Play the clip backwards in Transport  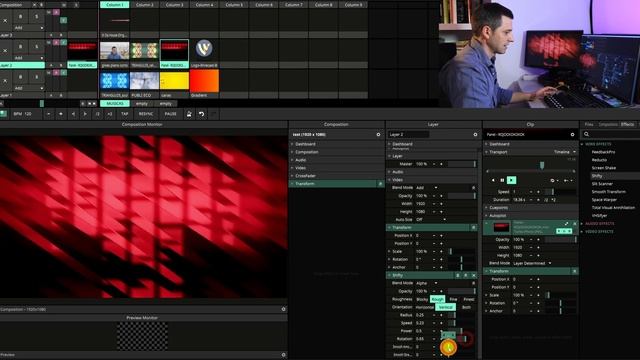(x=493, y=180)
